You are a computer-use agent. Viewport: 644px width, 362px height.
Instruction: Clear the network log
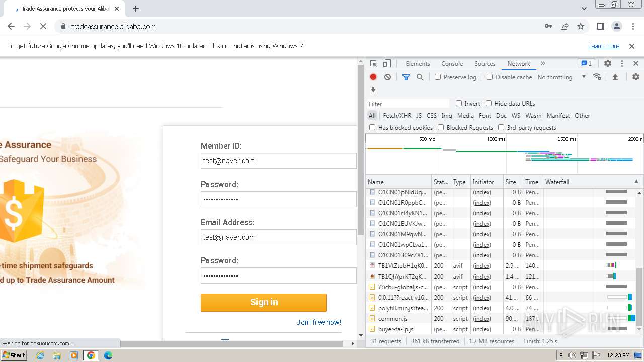point(387,77)
